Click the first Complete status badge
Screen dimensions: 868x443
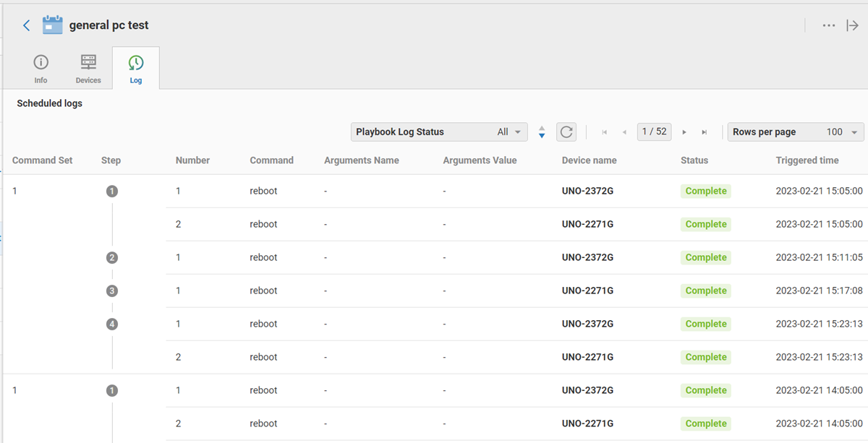(705, 192)
